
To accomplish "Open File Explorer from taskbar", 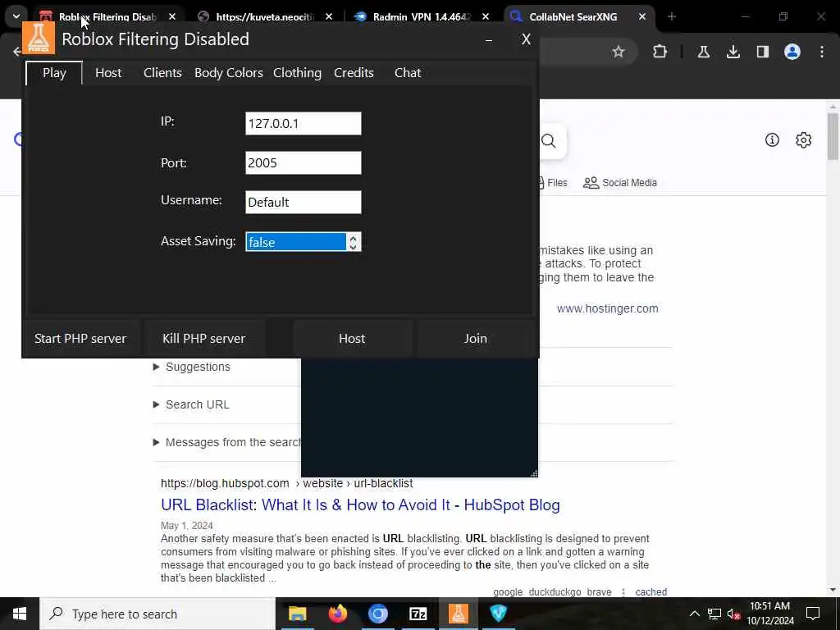I will pyautogui.click(x=297, y=614).
